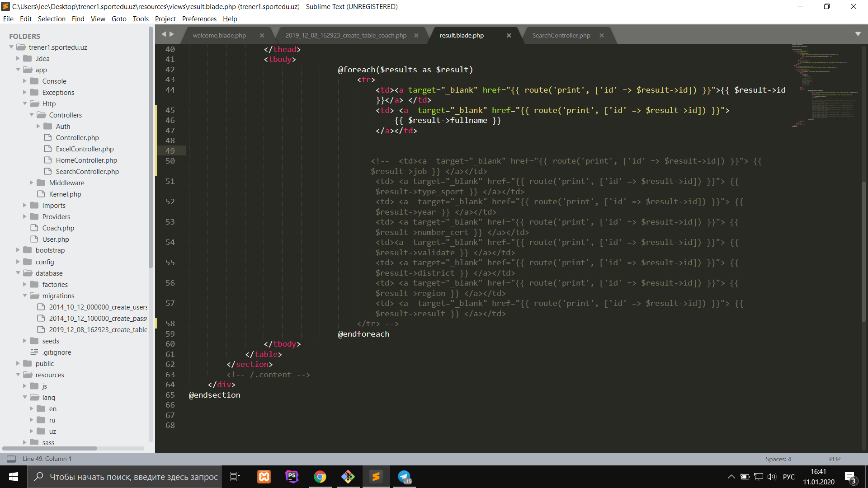The width and height of the screenshot is (868, 488).
Task: Click the next tab arrow icon
Action: click(x=172, y=34)
